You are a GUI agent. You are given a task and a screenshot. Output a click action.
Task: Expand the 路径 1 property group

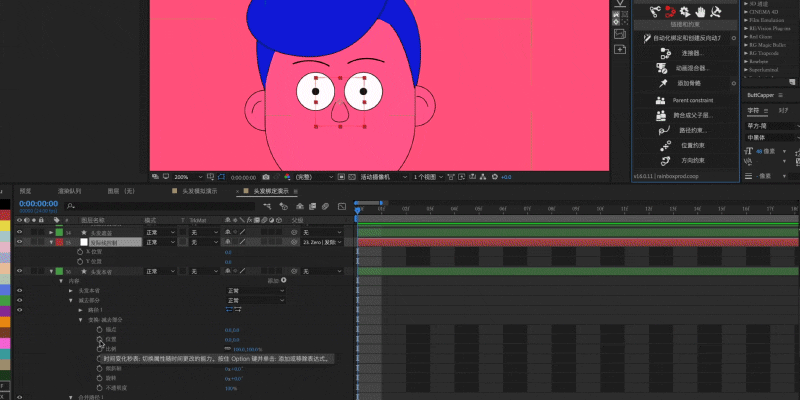81,310
